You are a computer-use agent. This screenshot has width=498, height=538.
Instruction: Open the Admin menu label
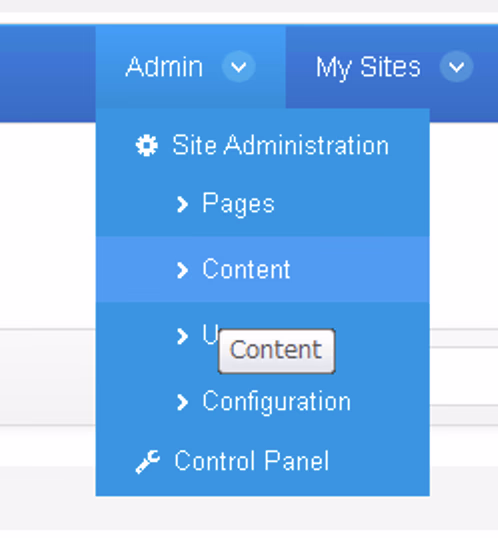click(164, 67)
